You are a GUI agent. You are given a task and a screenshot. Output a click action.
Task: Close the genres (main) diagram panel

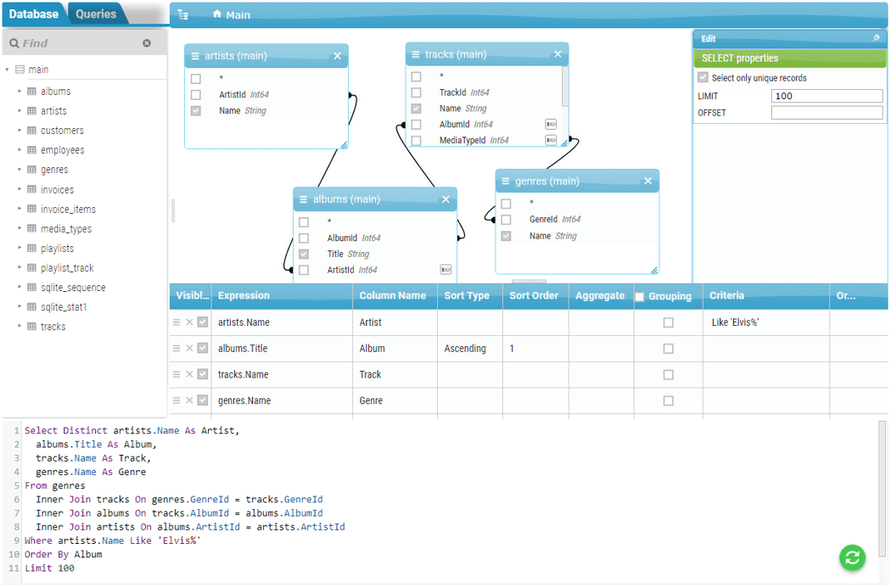pyautogui.click(x=647, y=180)
